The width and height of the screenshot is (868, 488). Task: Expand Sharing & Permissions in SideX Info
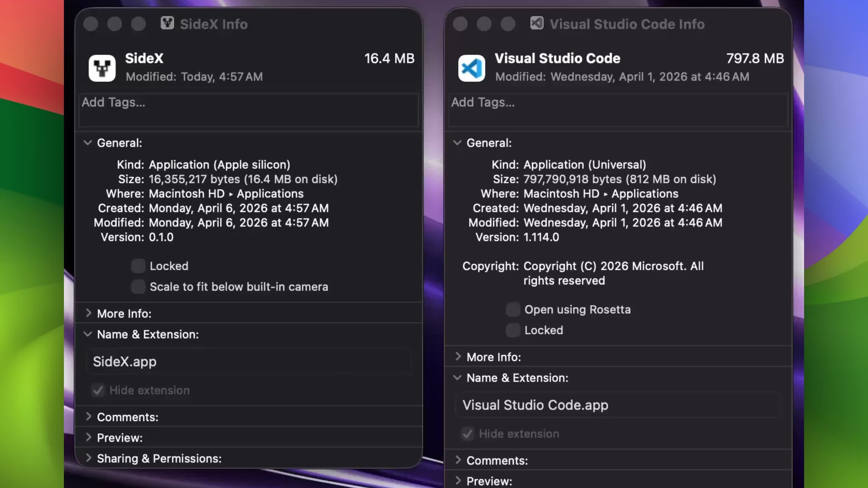tap(88, 458)
